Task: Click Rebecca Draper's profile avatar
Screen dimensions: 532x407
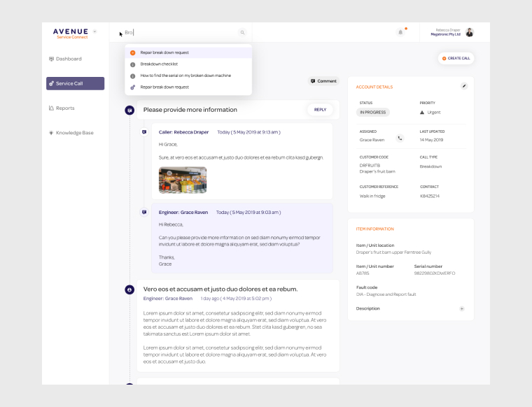Action: [469, 32]
